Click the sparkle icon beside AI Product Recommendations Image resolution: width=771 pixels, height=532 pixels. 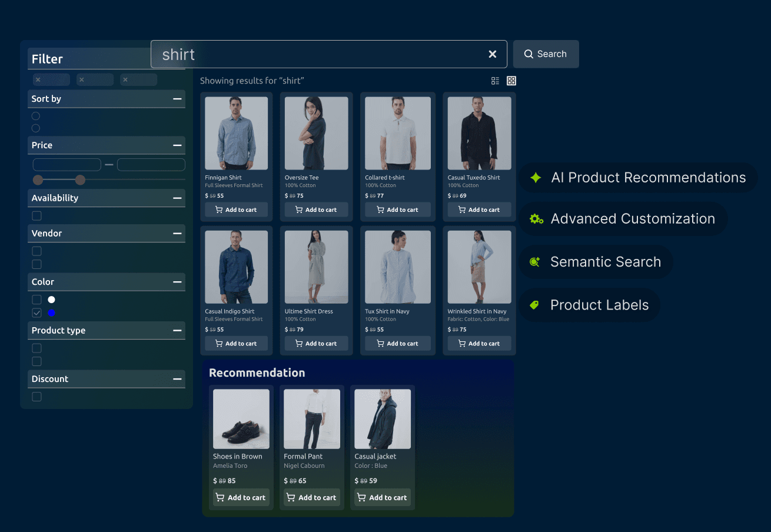click(x=535, y=177)
